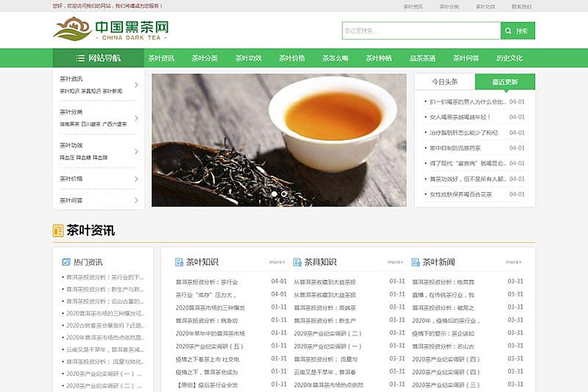Click the 茶叶资讯 section heading icon
The width and height of the screenshot is (588, 392).
pos(58,231)
